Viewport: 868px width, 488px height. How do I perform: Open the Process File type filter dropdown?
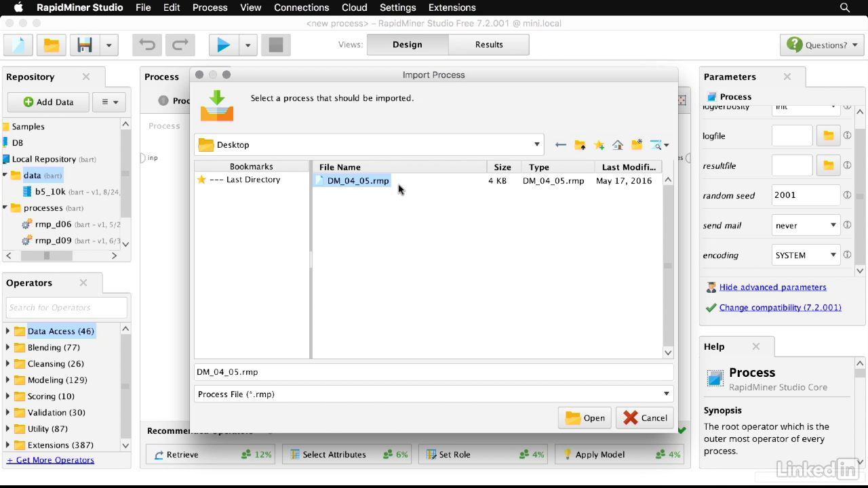666,394
